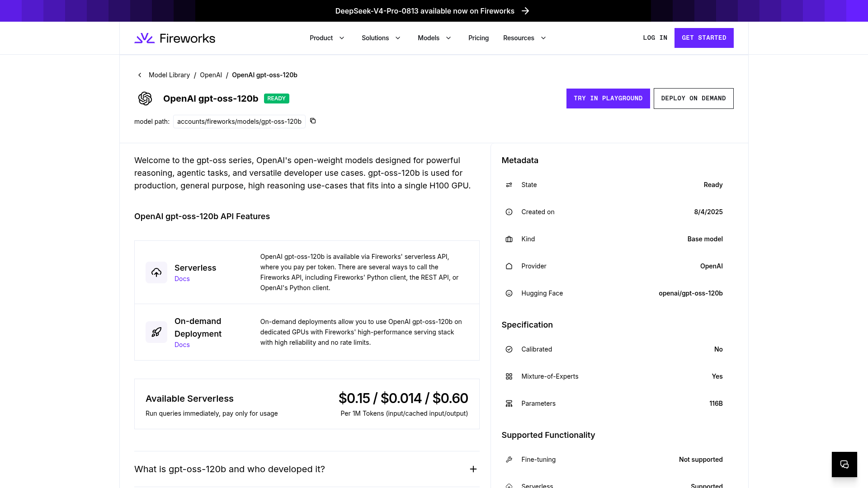Click the Calibrated value No
Screen dimensions: 868x488
pos(718,349)
